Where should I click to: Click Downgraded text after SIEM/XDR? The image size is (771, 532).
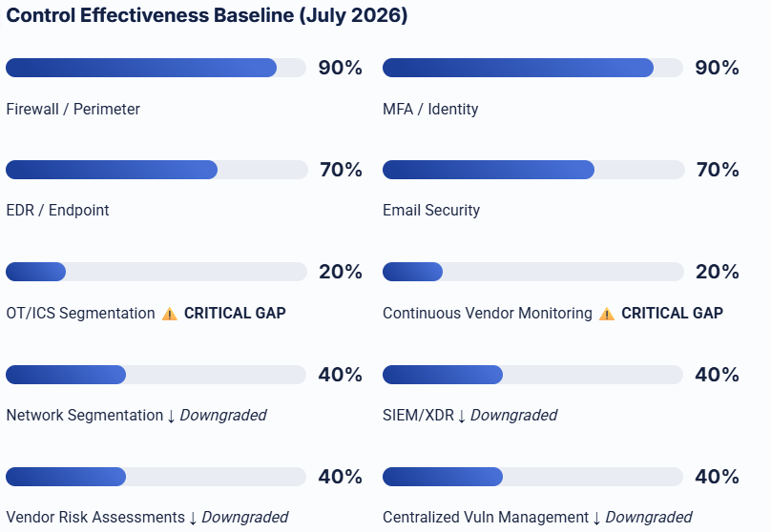click(x=513, y=415)
